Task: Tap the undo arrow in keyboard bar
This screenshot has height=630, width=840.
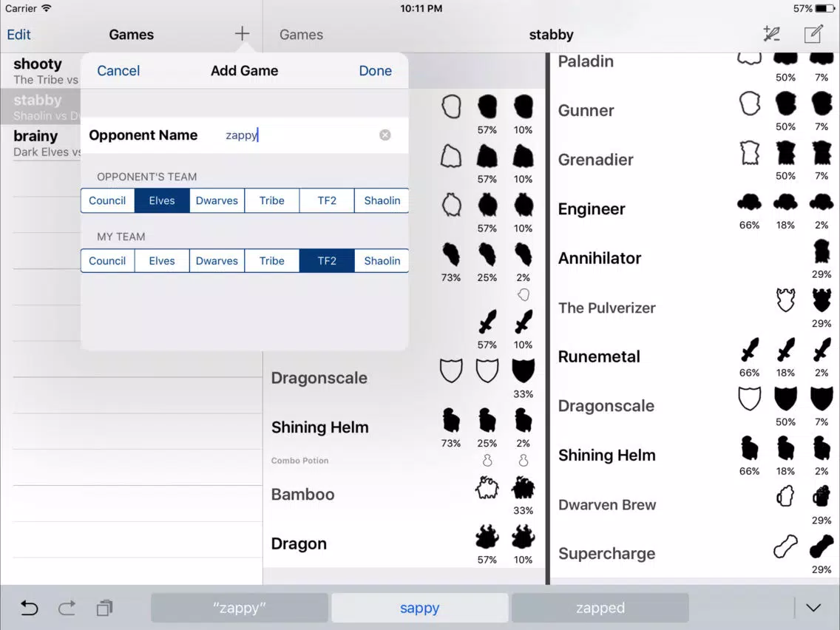Action: 30,608
